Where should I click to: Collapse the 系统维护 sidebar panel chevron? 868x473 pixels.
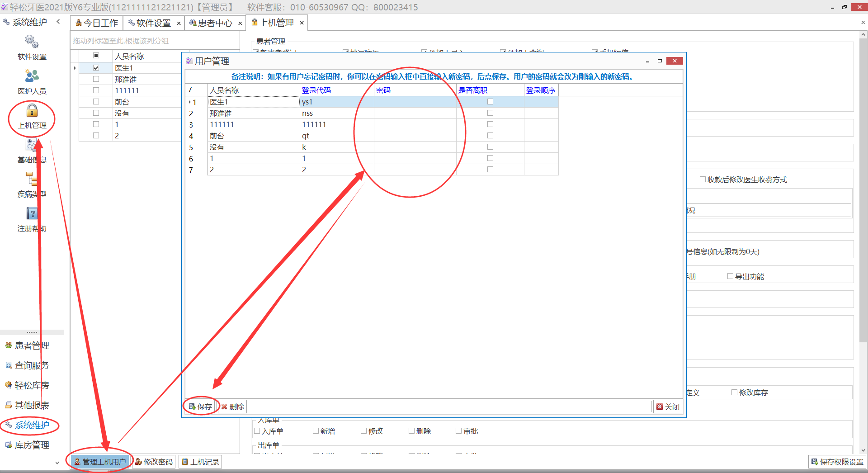point(58,22)
